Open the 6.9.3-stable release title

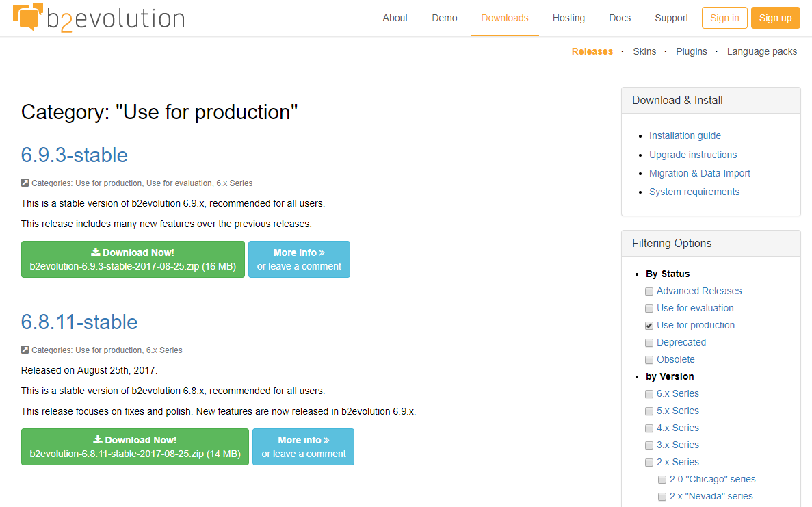(x=75, y=155)
